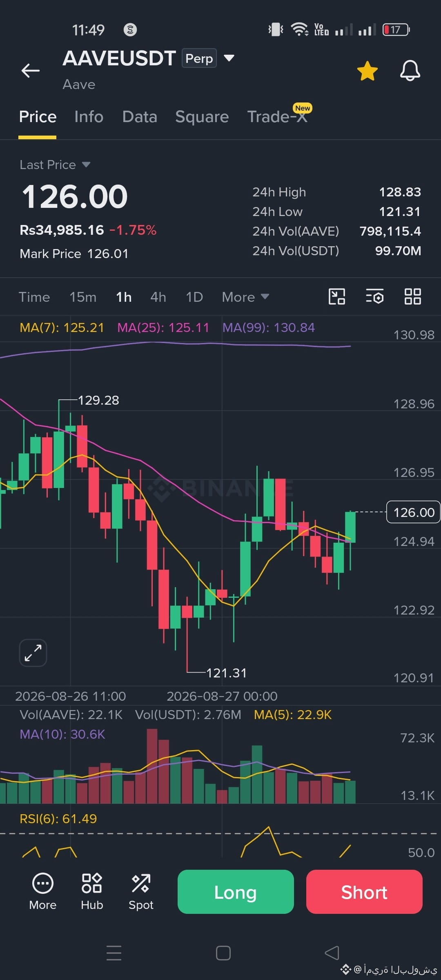Tap the RSI(6): 61.49 label
Viewport: 441px width, 980px height.
click(58, 818)
